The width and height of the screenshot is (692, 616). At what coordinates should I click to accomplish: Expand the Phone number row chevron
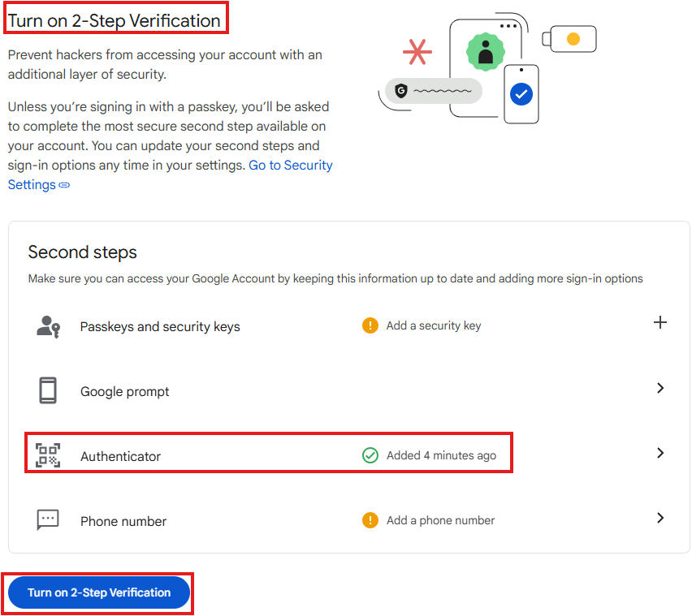[x=660, y=519]
